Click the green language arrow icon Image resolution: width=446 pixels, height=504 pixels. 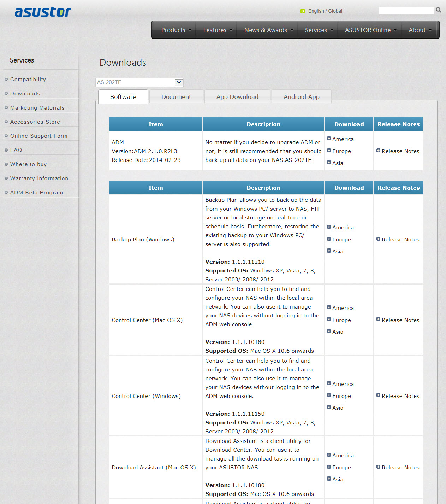303,11
